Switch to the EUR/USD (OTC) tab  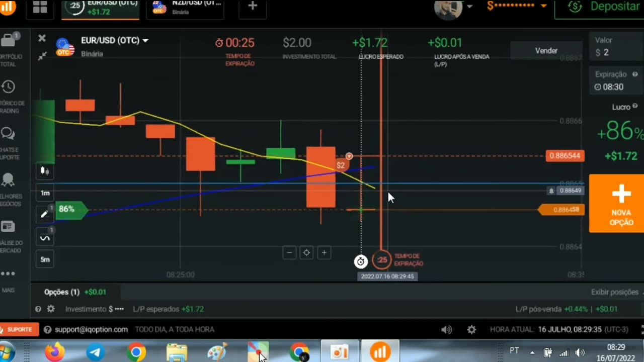pos(101,8)
